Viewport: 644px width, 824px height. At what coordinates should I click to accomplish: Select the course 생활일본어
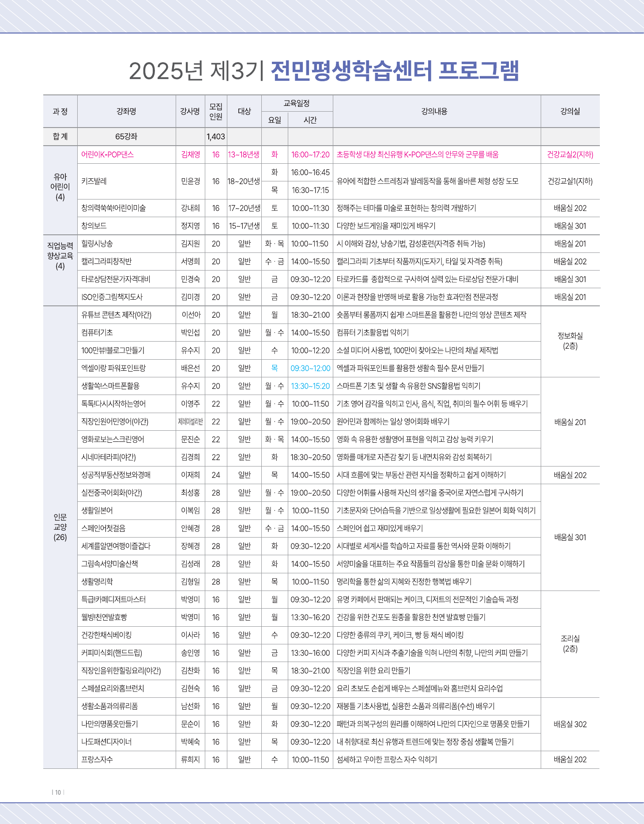(97, 511)
